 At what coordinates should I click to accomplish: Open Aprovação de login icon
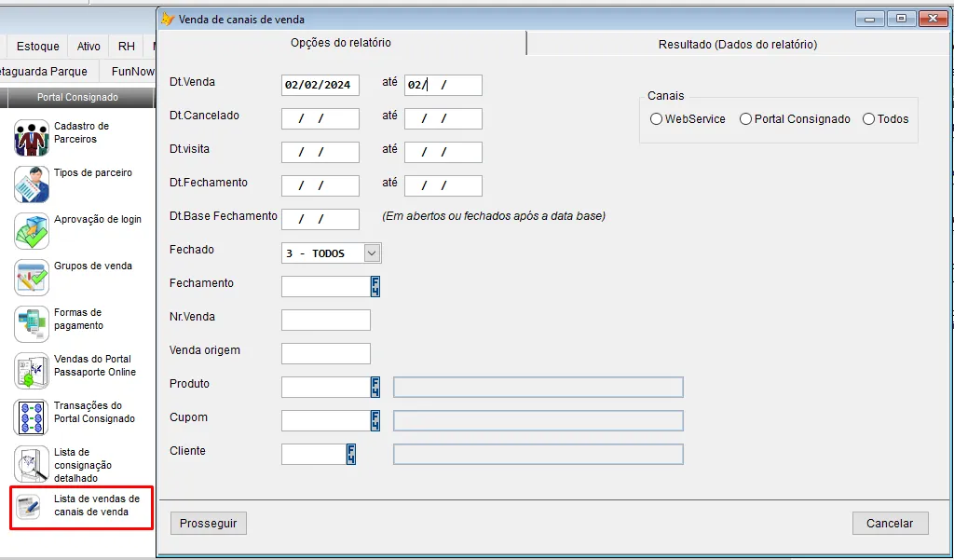31,231
